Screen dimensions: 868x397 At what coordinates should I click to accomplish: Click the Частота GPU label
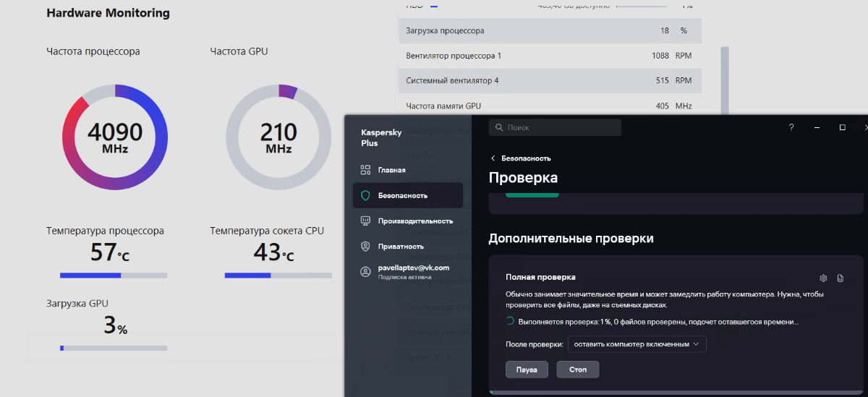point(239,51)
